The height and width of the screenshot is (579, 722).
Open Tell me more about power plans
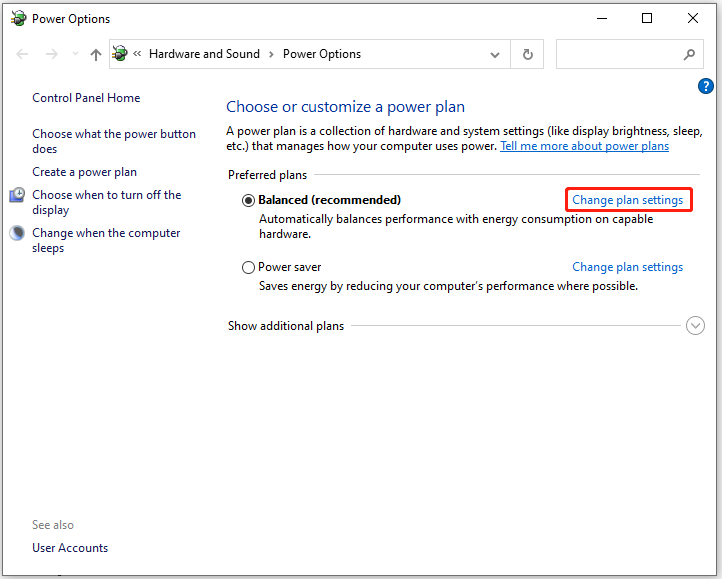[x=584, y=146]
